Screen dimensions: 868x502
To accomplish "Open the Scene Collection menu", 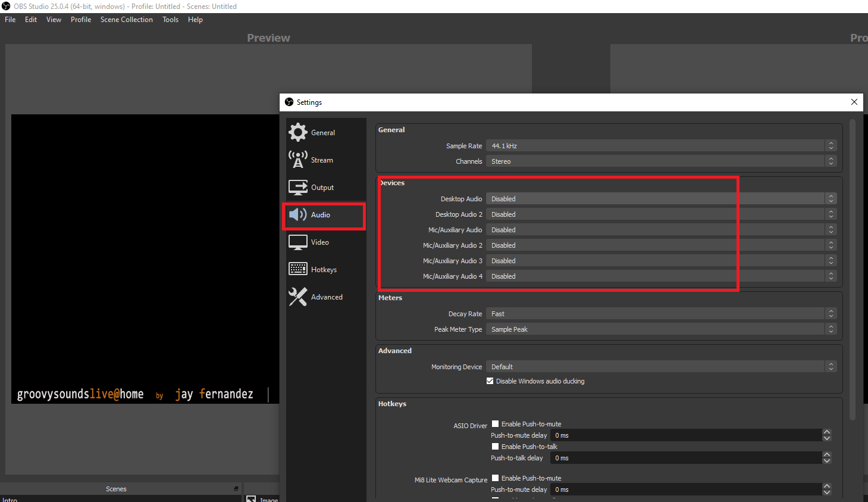I will pyautogui.click(x=127, y=20).
